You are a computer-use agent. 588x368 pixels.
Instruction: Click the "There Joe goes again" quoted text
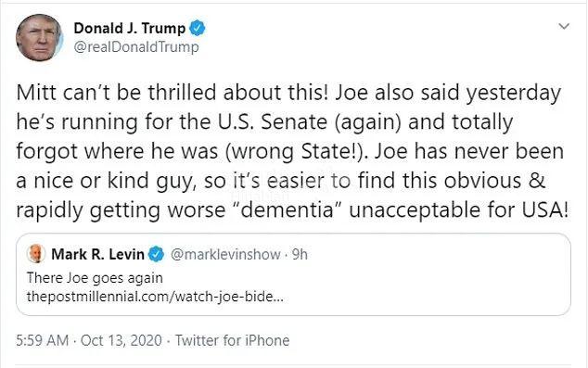click(95, 278)
